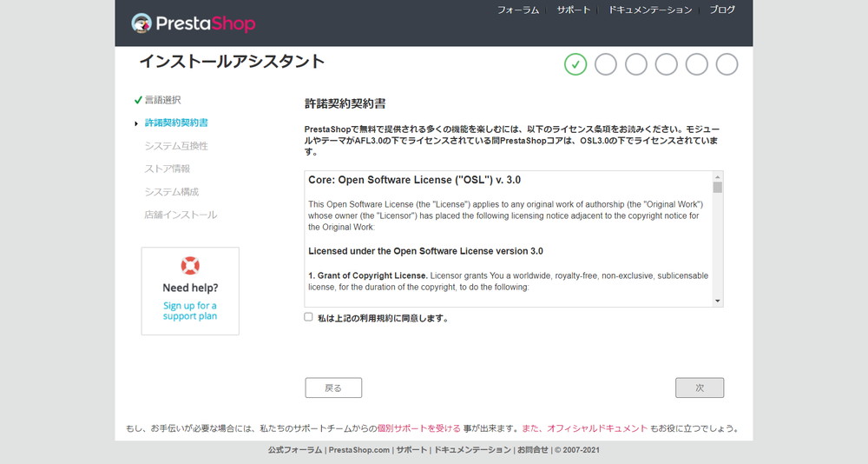Open the お問合せ footer link
The image size is (868, 464).
click(533, 450)
